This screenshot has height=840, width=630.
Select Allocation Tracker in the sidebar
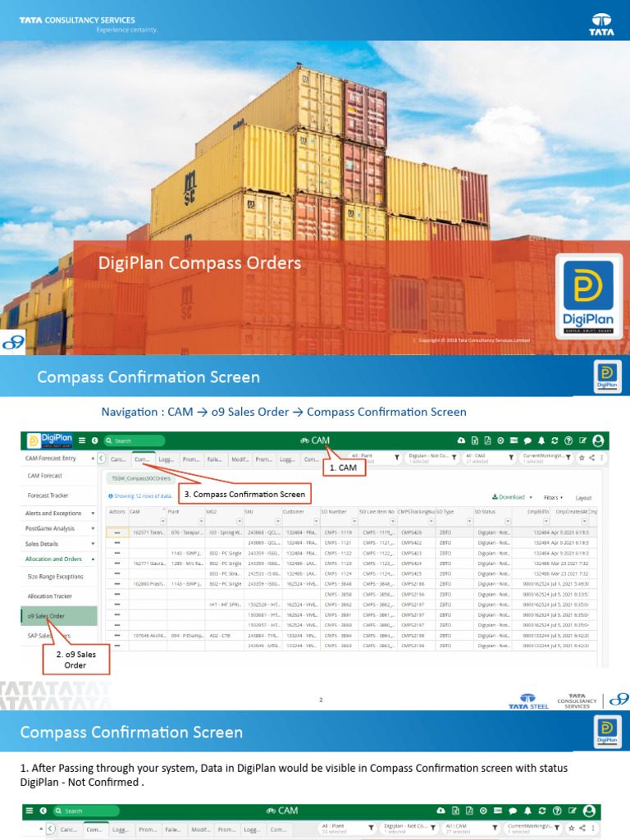click(x=50, y=596)
